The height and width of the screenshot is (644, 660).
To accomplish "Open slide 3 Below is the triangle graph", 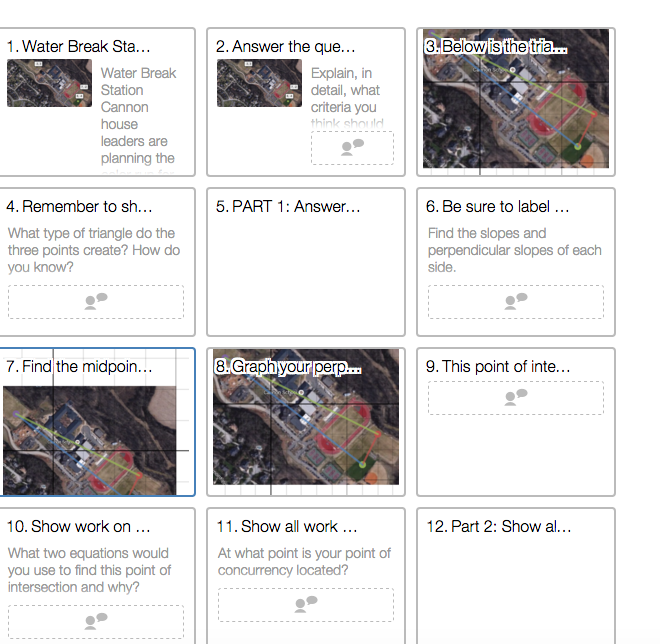I will coord(516,102).
